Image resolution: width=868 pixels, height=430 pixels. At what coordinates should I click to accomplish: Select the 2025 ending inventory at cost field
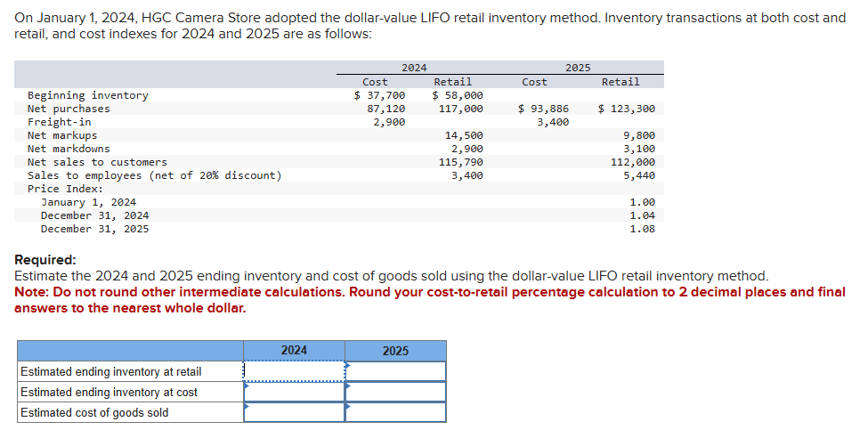(x=396, y=392)
